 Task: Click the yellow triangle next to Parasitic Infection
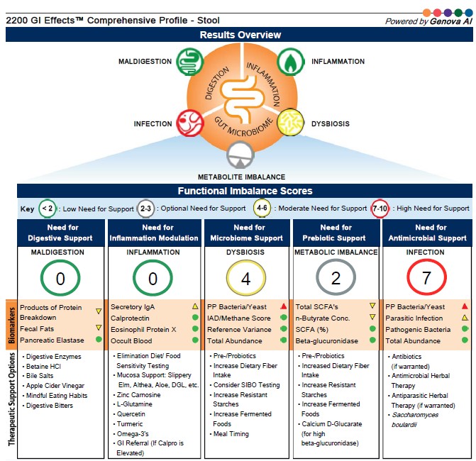[464, 318]
